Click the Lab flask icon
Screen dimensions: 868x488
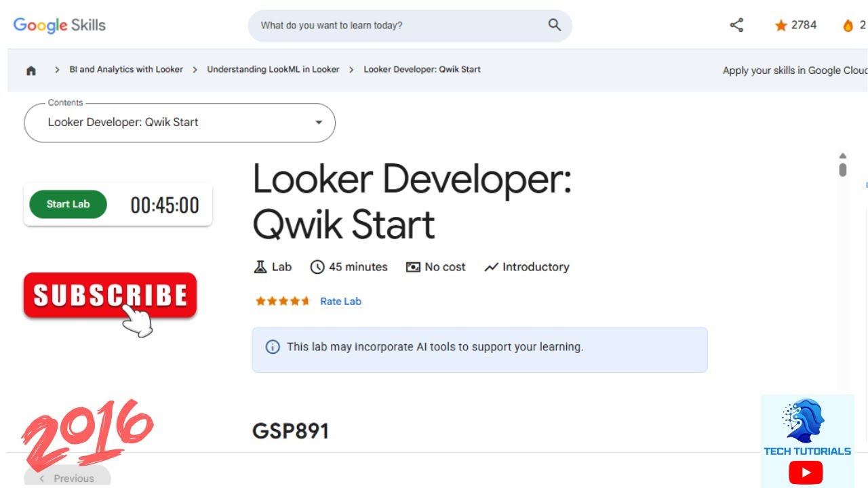point(260,267)
